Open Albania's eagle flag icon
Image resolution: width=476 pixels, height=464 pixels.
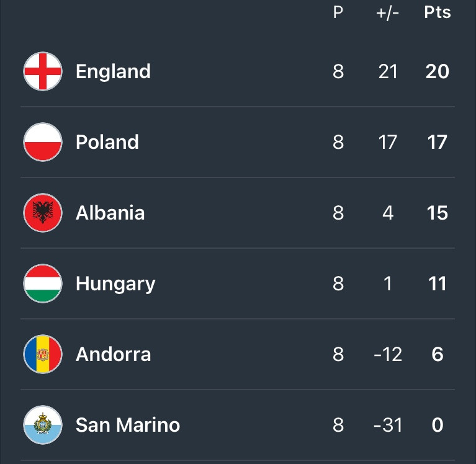tap(43, 213)
